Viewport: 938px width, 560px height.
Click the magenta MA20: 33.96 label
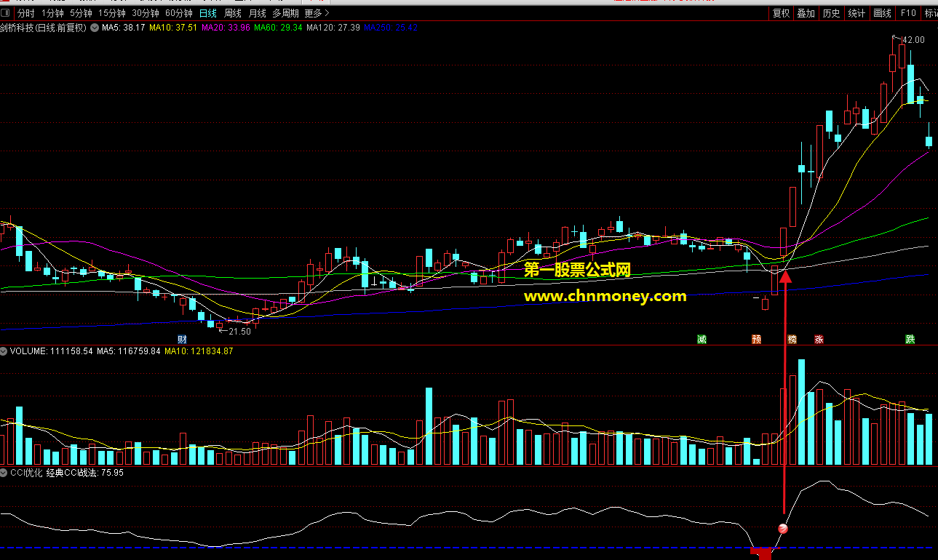[226, 28]
